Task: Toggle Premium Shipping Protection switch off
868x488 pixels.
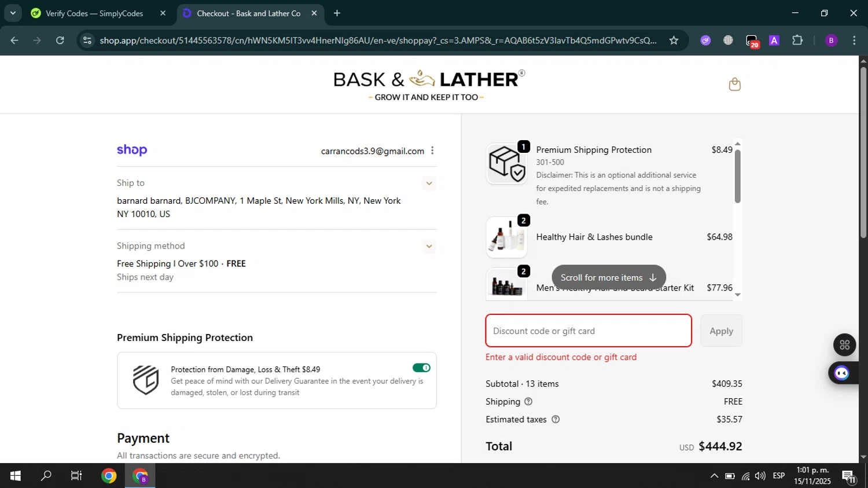Action: (x=421, y=368)
